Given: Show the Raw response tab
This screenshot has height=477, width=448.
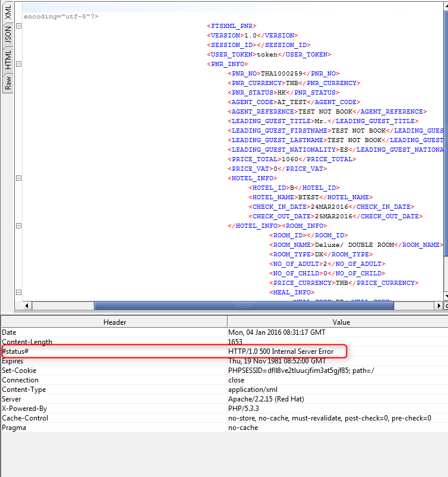Looking at the screenshot, I should point(8,81).
